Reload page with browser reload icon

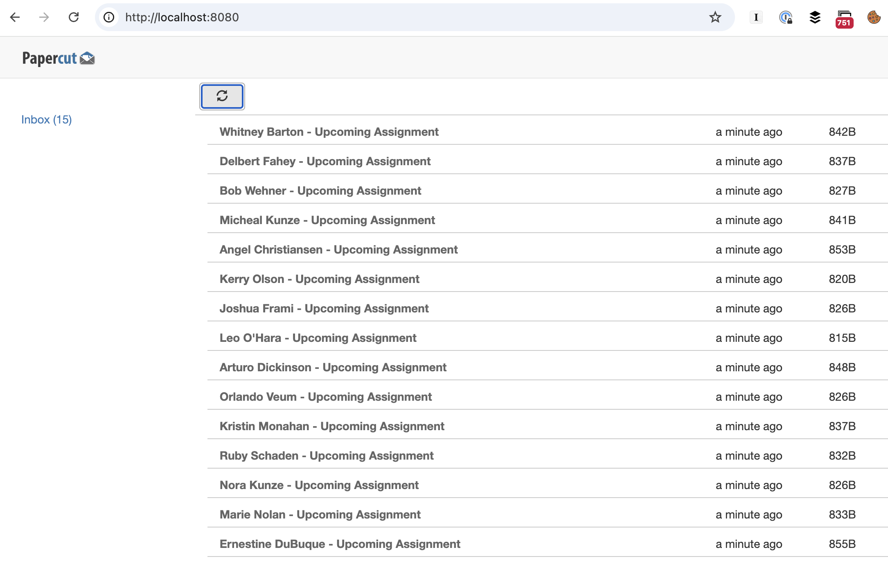pos(74,17)
